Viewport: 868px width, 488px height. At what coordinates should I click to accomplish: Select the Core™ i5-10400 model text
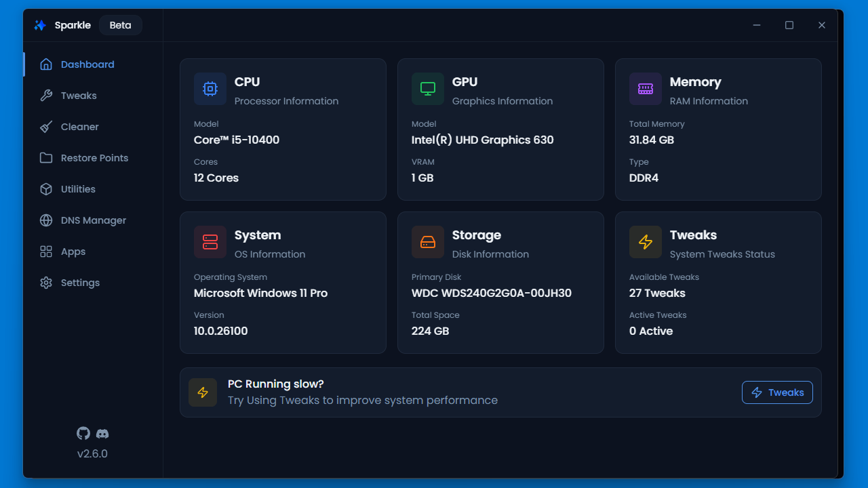(x=237, y=140)
